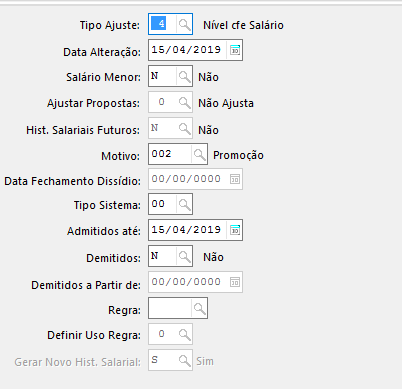Click the 'Definir Uso Regra:' label
Viewport: 402px width, 389px height.
[x=94, y=335]
